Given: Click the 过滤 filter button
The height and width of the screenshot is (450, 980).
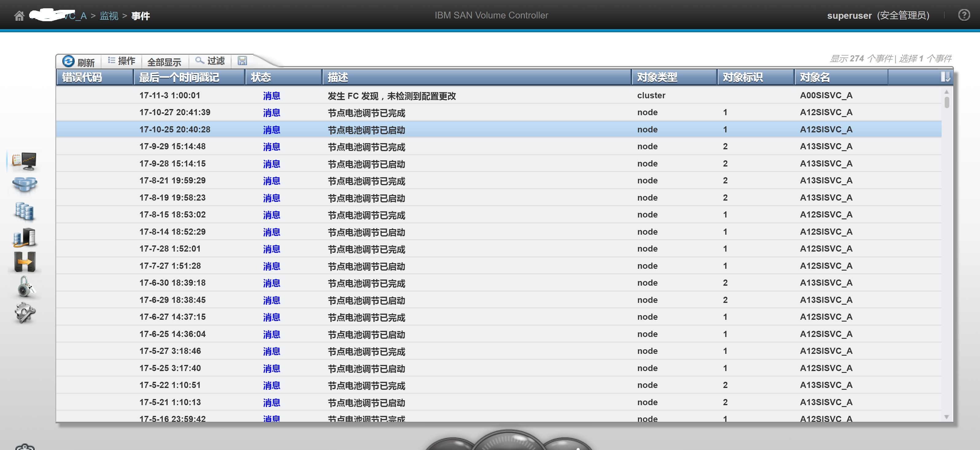Looking at the screenshot, I should (210, 61).
